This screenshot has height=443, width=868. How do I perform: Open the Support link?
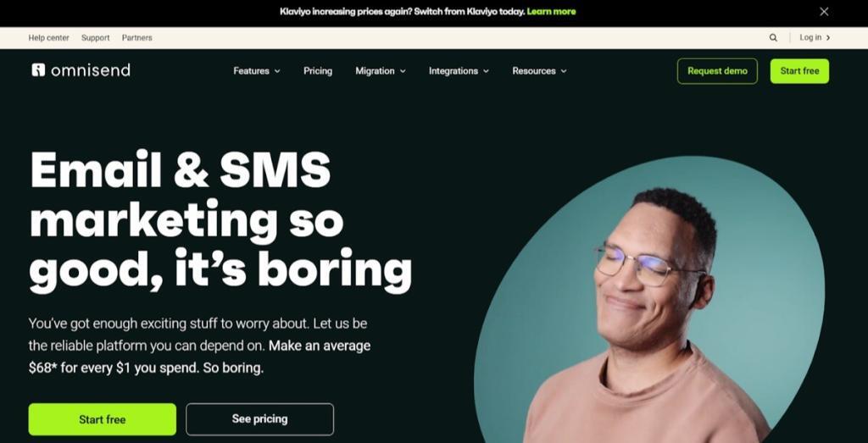95,37
